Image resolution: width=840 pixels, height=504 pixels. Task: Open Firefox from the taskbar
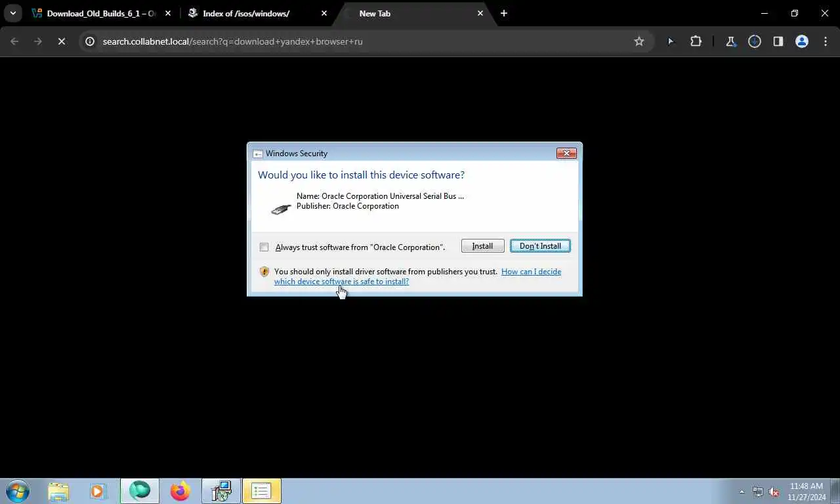180,491
